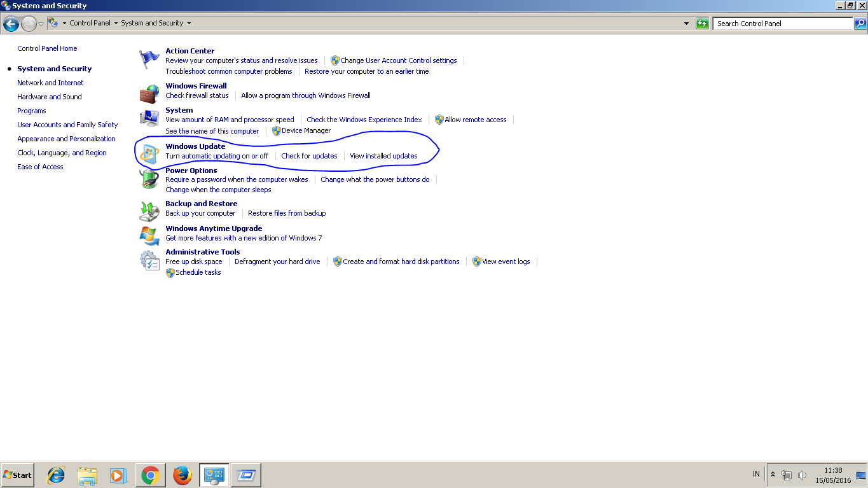
Task: Open Clock, Language, and Region
Action: (x=62, y=153)
